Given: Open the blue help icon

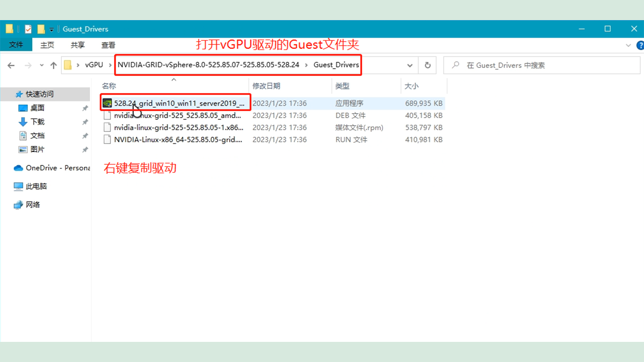Looking at the screenshot, I should [x=640, y=45].
